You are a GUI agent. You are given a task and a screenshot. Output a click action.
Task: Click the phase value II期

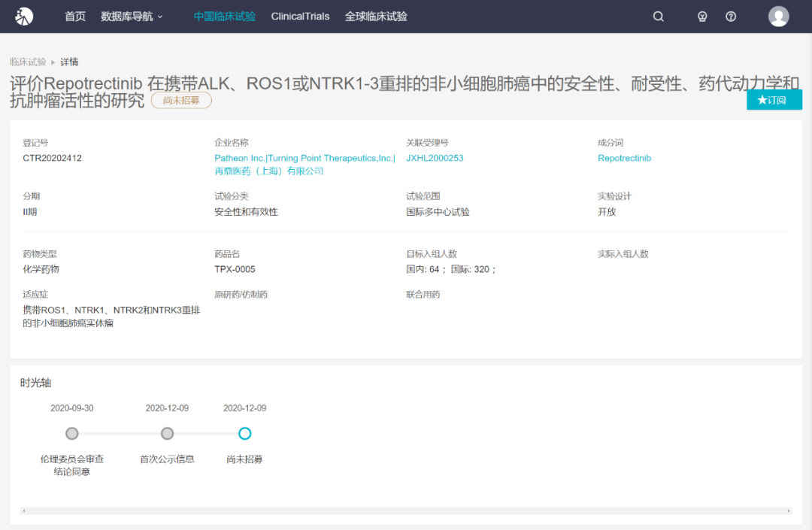[30, 212]
